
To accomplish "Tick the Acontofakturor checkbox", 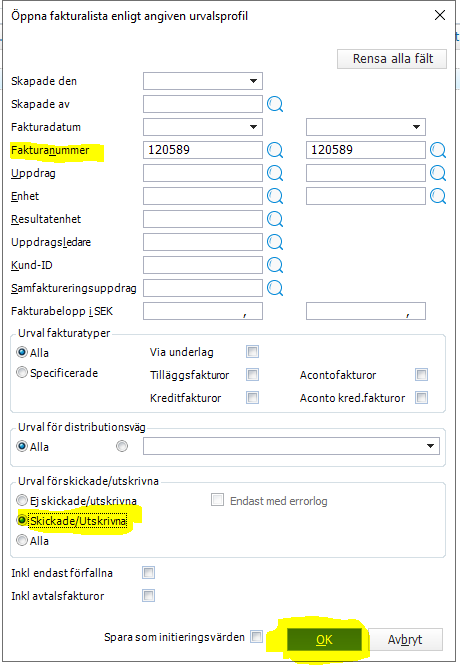I will 422,375.
